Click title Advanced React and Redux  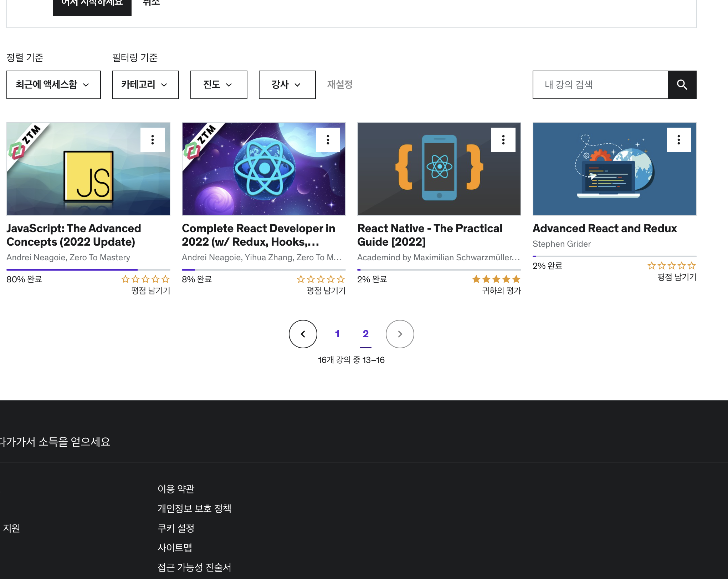605,228
